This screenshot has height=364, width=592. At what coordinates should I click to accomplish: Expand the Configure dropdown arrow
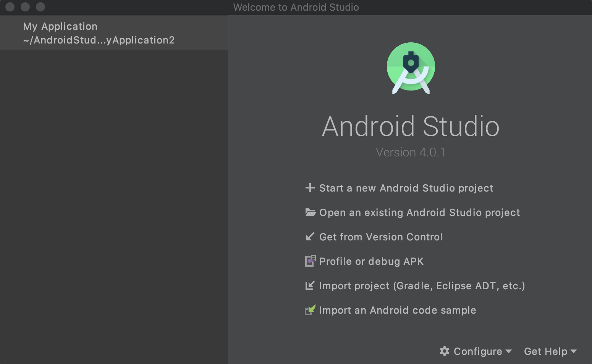pyautogui.click(x=508, y=351)
